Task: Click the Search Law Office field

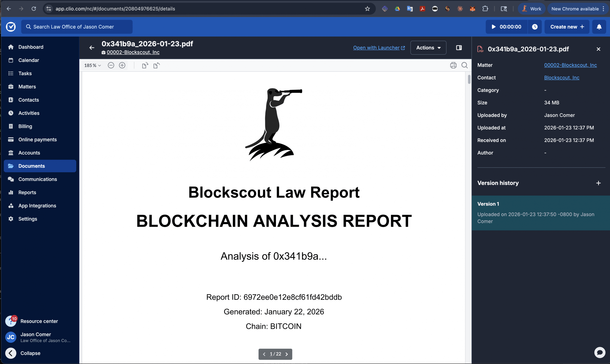Action: point(77,27)
